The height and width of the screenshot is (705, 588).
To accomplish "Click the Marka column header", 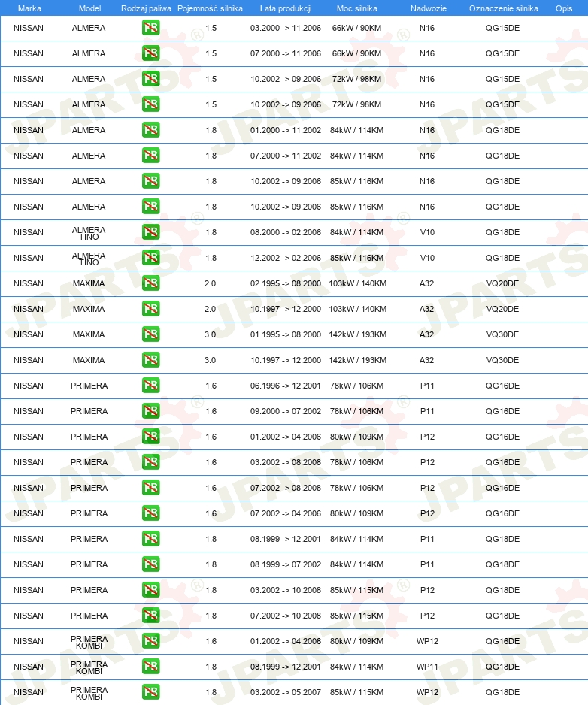I will [x=29, y=8].
